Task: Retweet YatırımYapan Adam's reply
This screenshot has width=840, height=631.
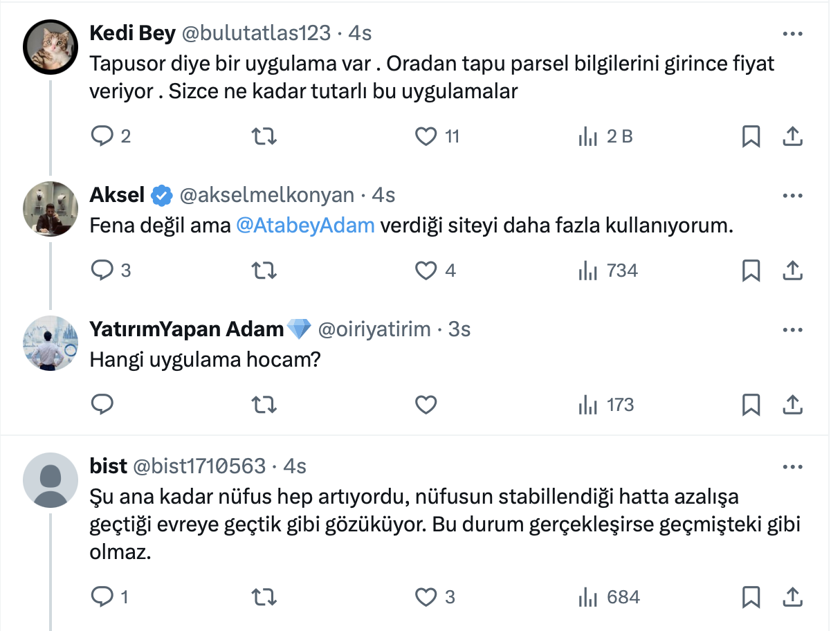Action: 263,405
